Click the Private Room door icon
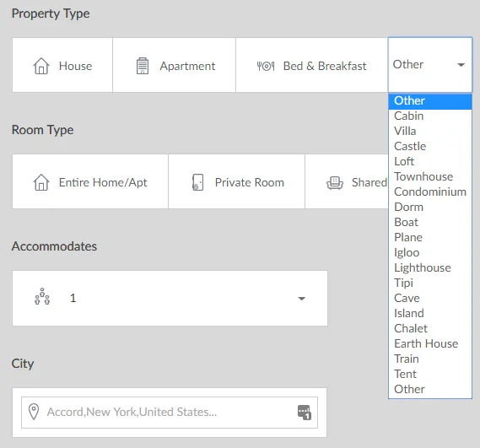The height and width of the screenshot is (448, 480). pyautogui.click(x=197, y=182)
